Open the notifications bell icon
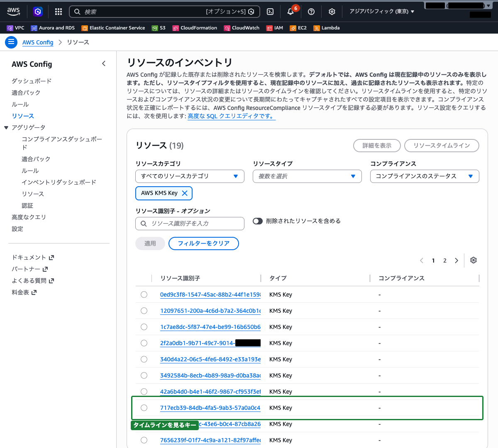The width and height of the screenshot is (498, 448). 290,12
